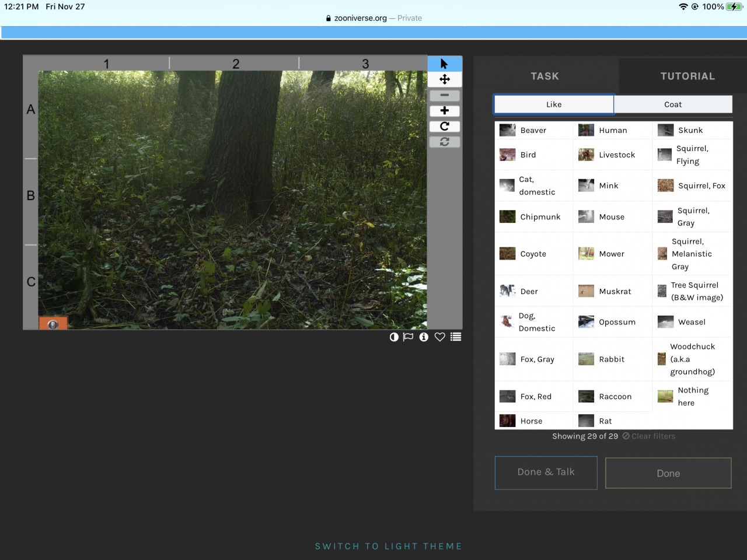Pick the Dog, Domestic option
Image resolution: width=747 pixels, height=560 pixels.
click(534, 322)
